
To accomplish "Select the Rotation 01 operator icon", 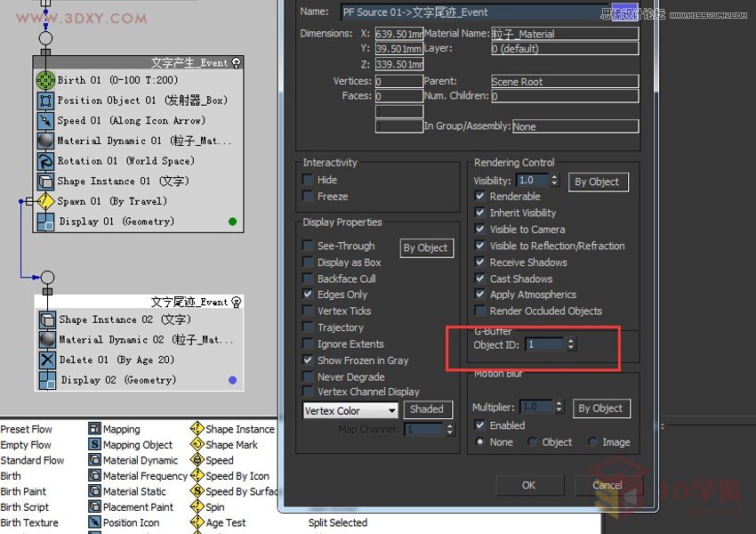I will (45, 161).
